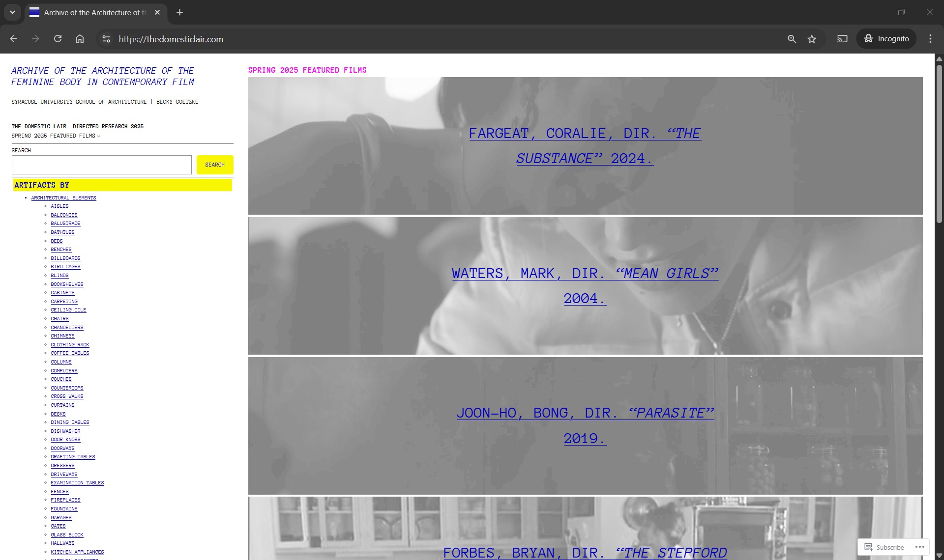Click the yellow Search button
Image resolution: width=944 pixels, height=560 pixels.
pos(215,165)
